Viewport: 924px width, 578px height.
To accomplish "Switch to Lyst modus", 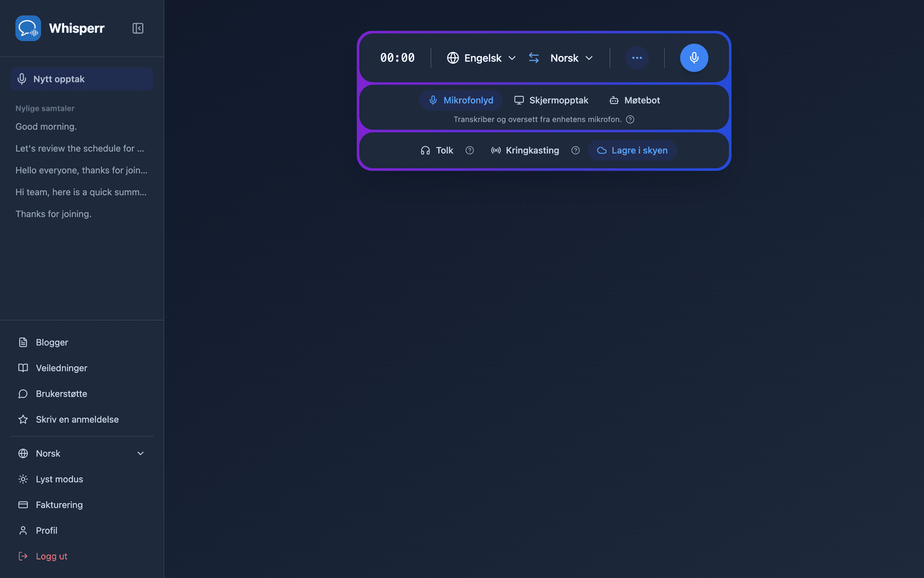I will (81, 479).
